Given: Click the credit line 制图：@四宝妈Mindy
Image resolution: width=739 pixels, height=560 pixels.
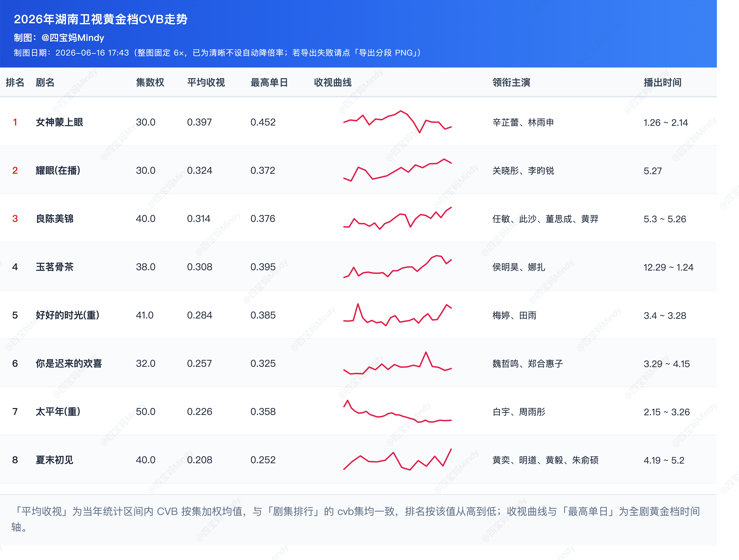Looking at the screenshot, I should coord(59,38).
